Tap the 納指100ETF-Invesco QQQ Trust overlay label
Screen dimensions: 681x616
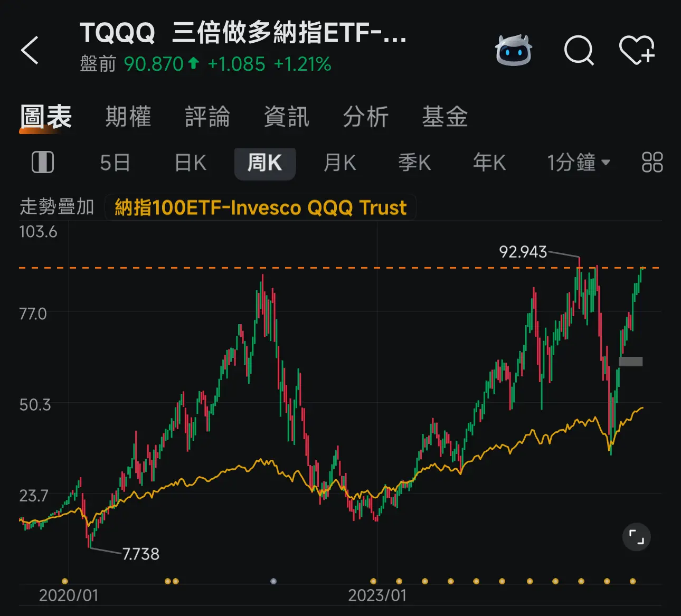(261, 207)
